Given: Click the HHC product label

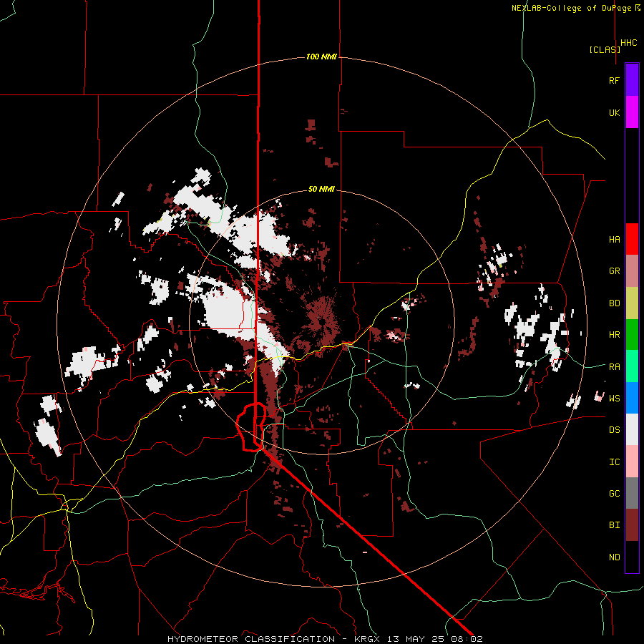Looking at the screenshot, I should [x=629, y=43].
